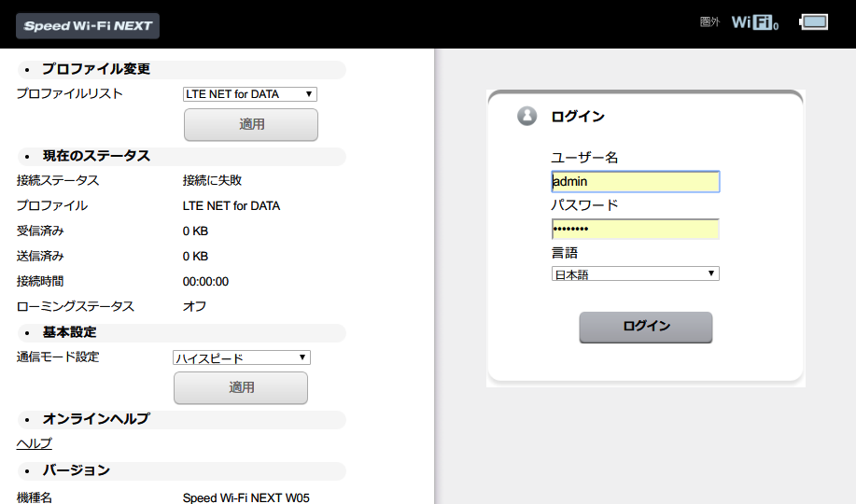
Task: Click the プロファイル変更 section header
Action: point(182,69)
